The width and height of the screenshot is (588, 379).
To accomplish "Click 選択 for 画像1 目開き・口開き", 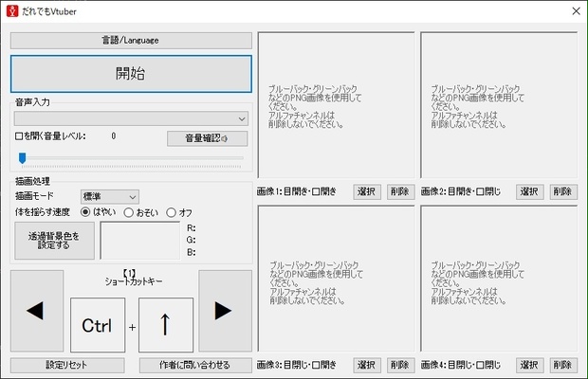I will tap(367, 191).
